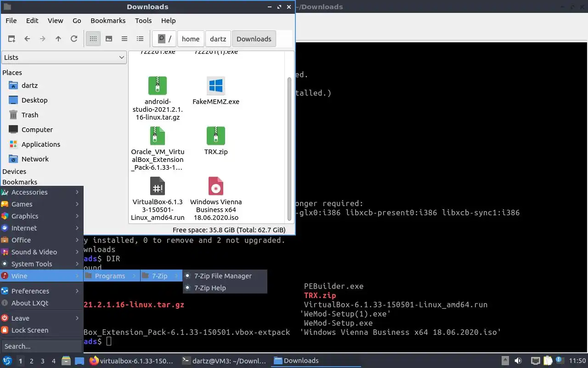Switch to Firefox virtualbox taskbar window

[x=132, y=361]
